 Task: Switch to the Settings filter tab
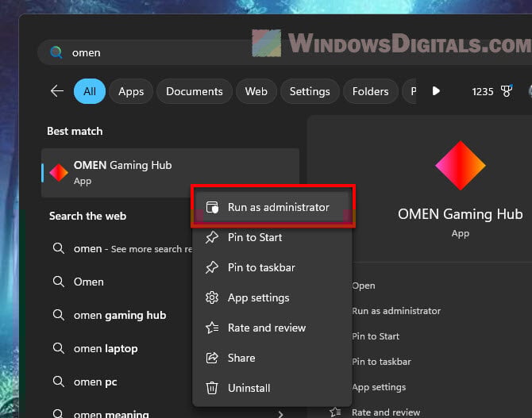point(310,91)
